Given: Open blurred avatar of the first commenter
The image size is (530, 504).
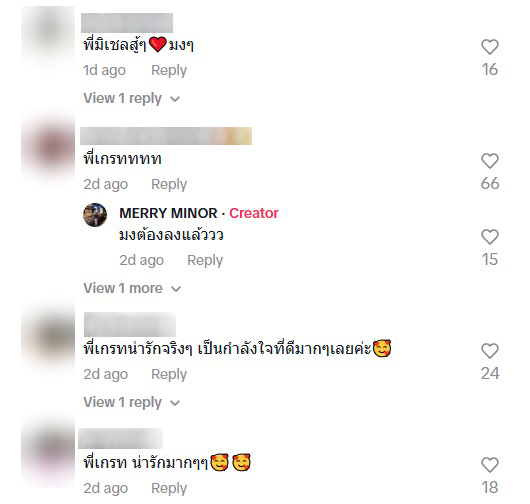Looking at the screenshot, I should point(48,34).
